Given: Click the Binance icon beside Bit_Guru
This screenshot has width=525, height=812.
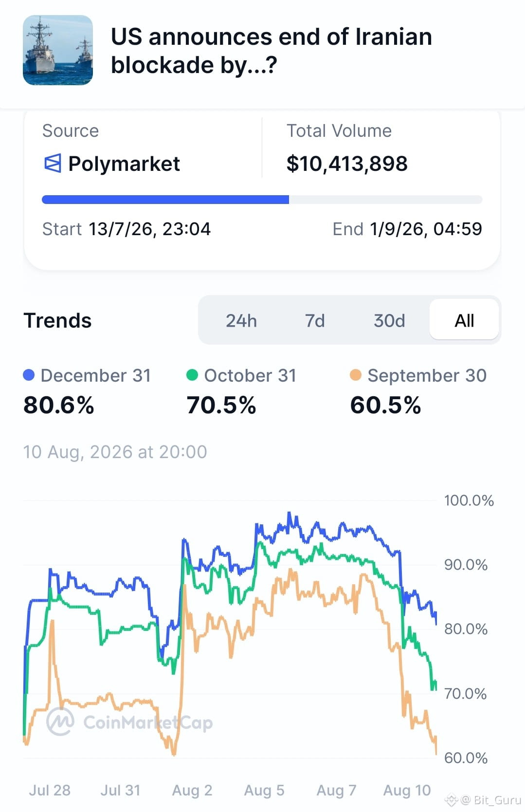Looking at the screenshot, I should [x=452, y=799].
